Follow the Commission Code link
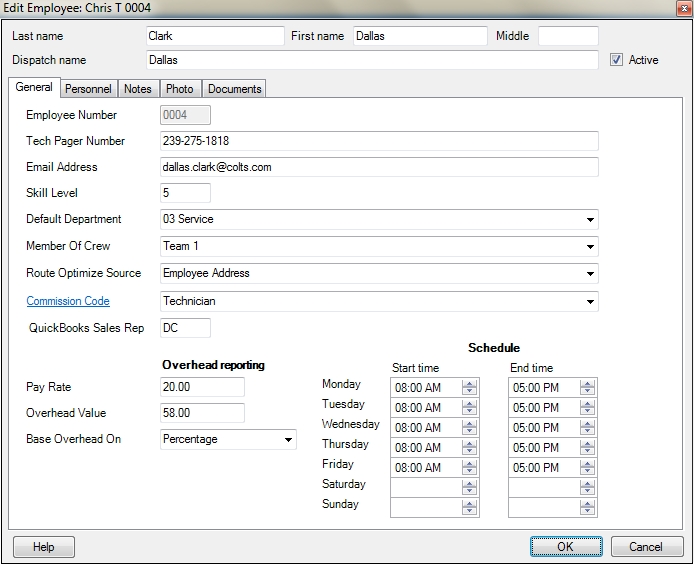 click(68, 301)
